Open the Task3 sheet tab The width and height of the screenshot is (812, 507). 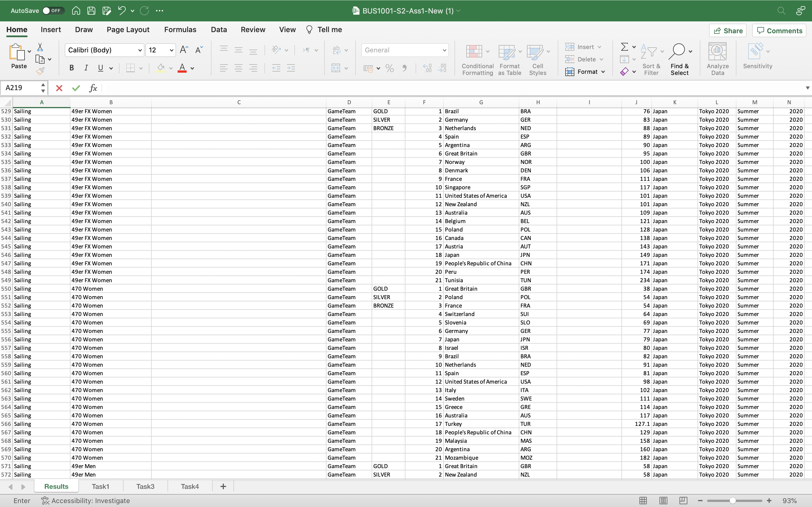(145, 486)
